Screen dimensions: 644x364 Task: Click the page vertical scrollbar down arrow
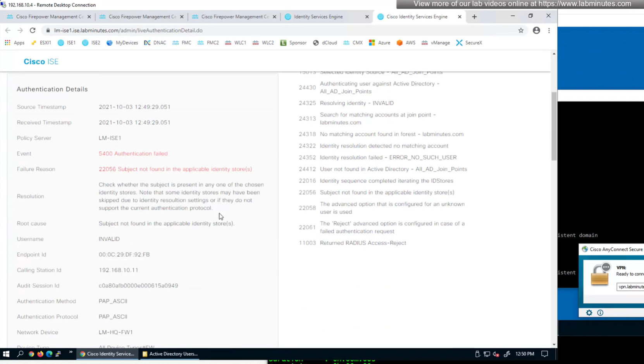pos(554,345)
